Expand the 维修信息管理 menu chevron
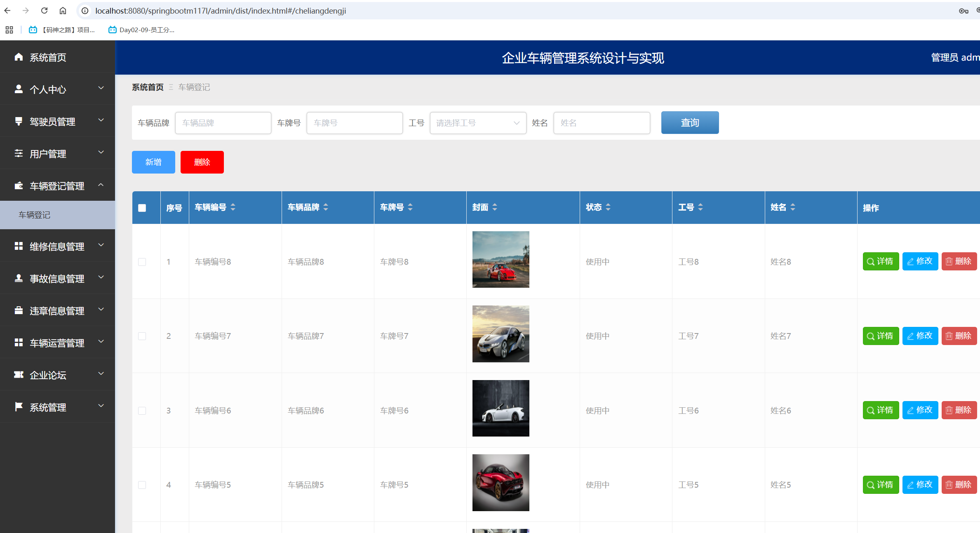The image size is (980, 533). (x=101, y=245)
